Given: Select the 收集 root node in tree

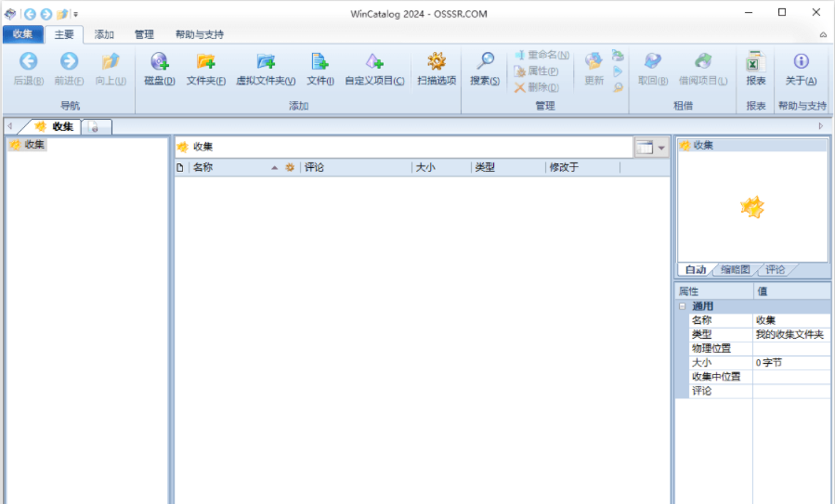Looking at the screenshot, I should pos(34,145).
